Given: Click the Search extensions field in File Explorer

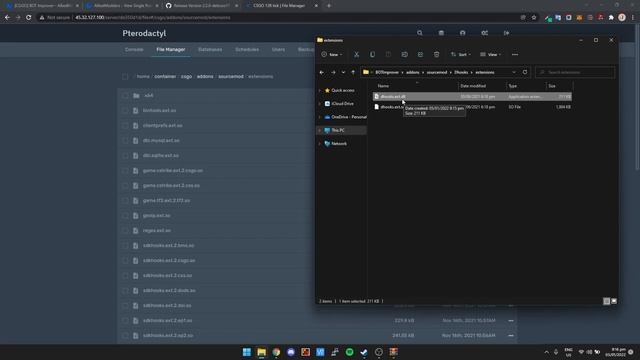Looking at the screenshot, I should pos(575,72).
